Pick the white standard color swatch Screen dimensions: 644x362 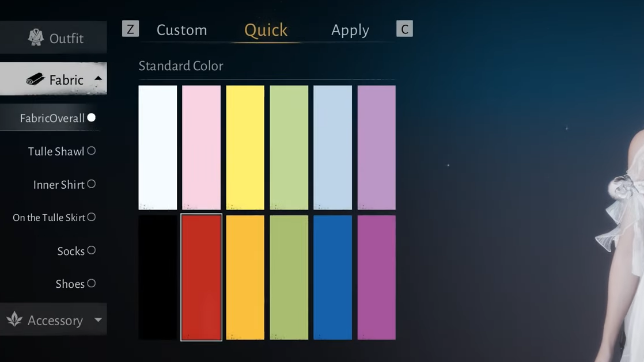coord(157,147)
